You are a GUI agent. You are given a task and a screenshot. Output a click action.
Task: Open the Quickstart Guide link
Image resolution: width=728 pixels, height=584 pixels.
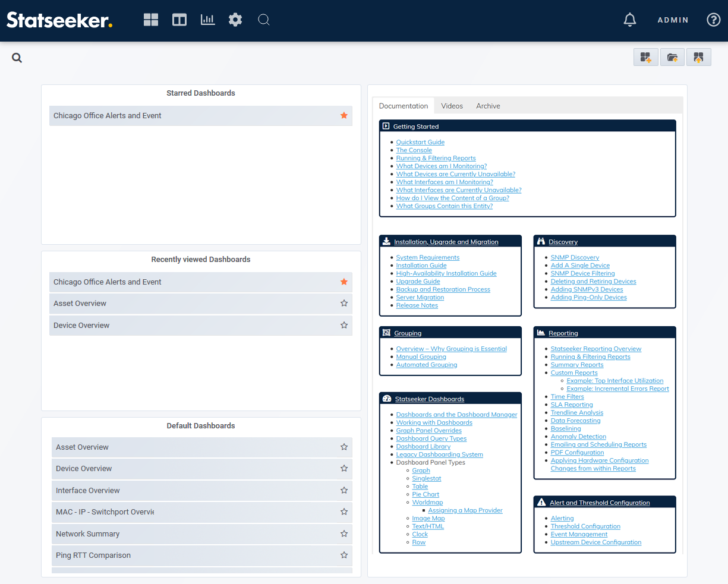click(420, 143)
